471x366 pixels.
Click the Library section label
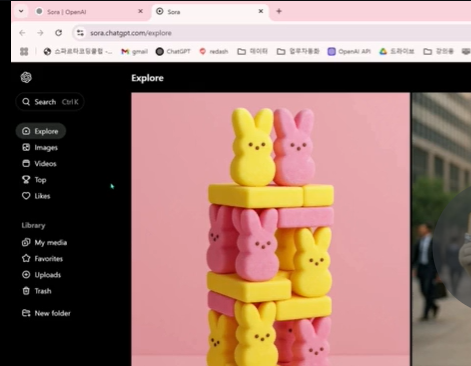point(33,225)
